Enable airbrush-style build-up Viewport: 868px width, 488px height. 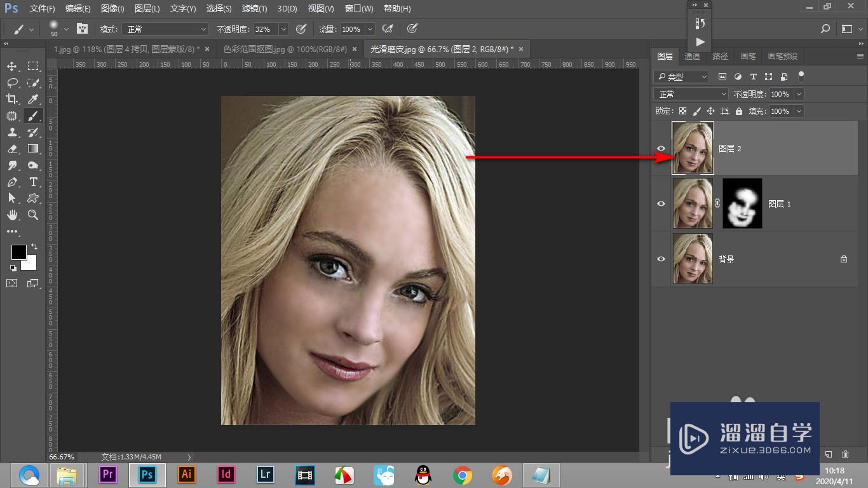pyautogui.click(x=387, y=29)
